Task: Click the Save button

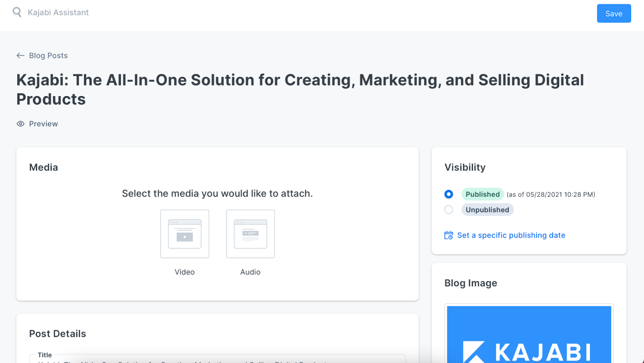Action: tap(614, 14)
